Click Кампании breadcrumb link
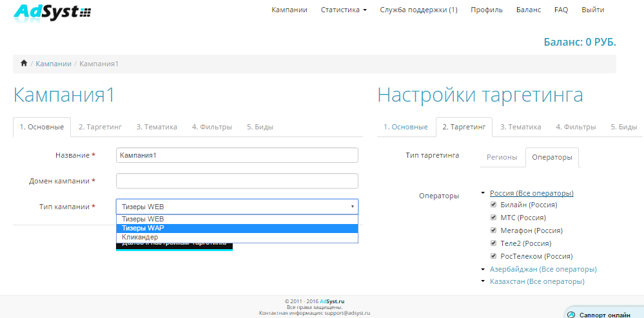 54,64
